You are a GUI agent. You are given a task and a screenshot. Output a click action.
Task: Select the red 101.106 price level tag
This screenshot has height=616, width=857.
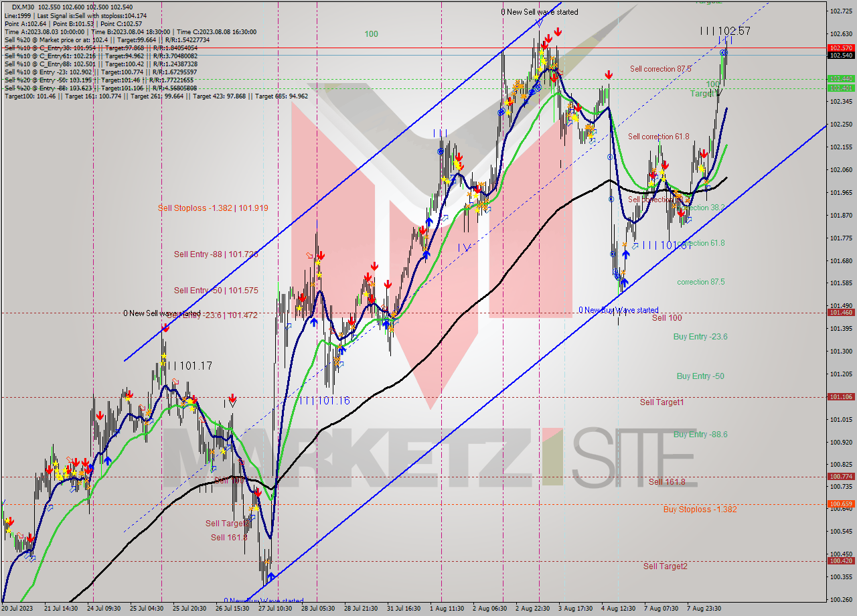tap(841, 397)
